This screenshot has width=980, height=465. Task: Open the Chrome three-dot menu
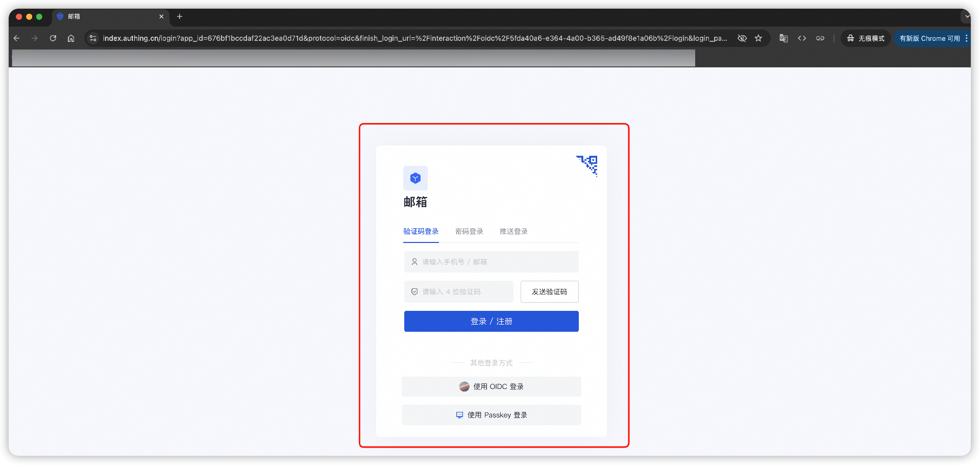tap(966, 38)
